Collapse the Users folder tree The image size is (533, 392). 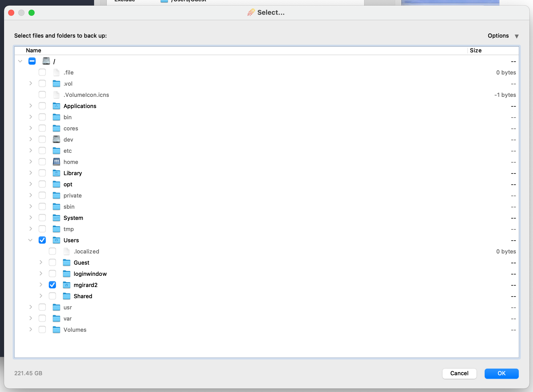pyautogui.click(x=30, y=240)
